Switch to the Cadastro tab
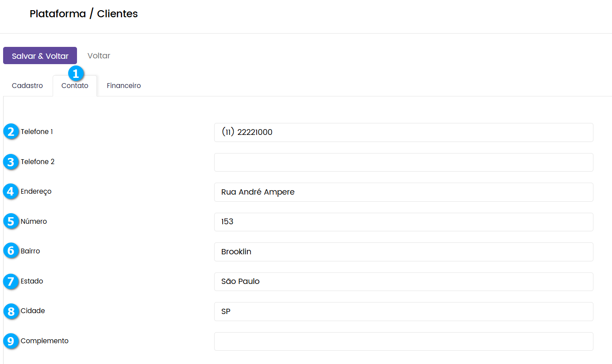This screenshot has height=364, width=612. click(x=27, y=86)
